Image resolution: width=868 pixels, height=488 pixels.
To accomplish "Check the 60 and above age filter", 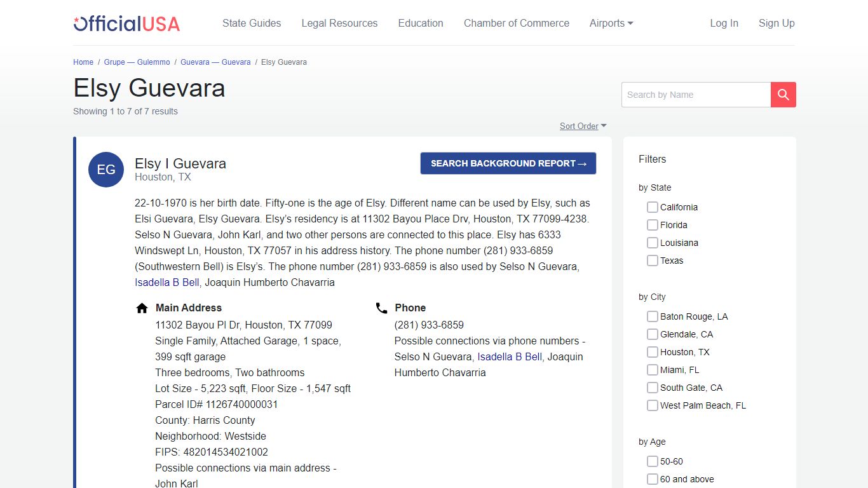I will (x=652, y=479).
